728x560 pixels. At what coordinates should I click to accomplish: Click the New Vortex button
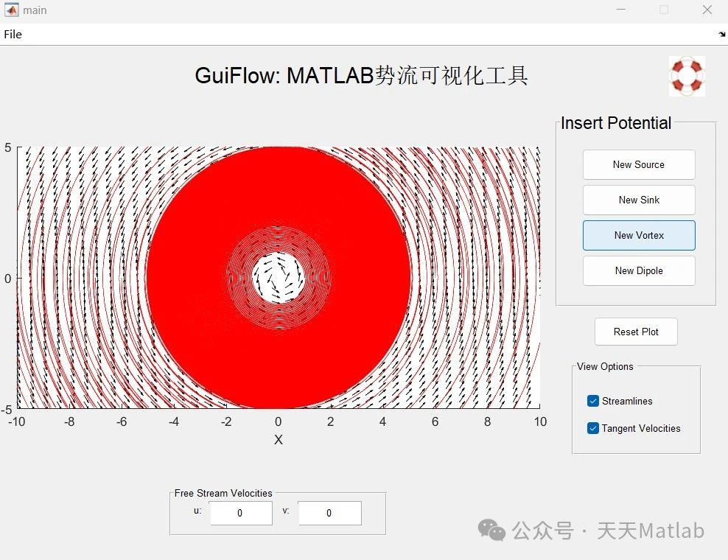639,236
